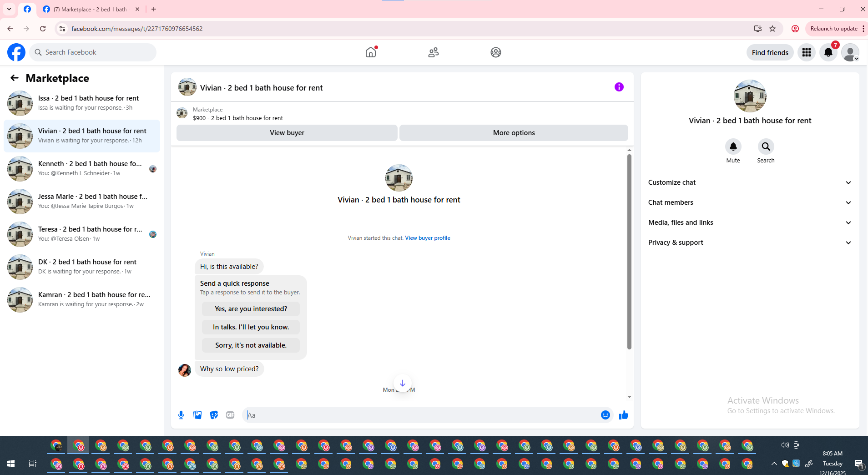Open the large listing photo in the right panel
Viewport: 868px width, 475px height.
click(x=750, y=96)
